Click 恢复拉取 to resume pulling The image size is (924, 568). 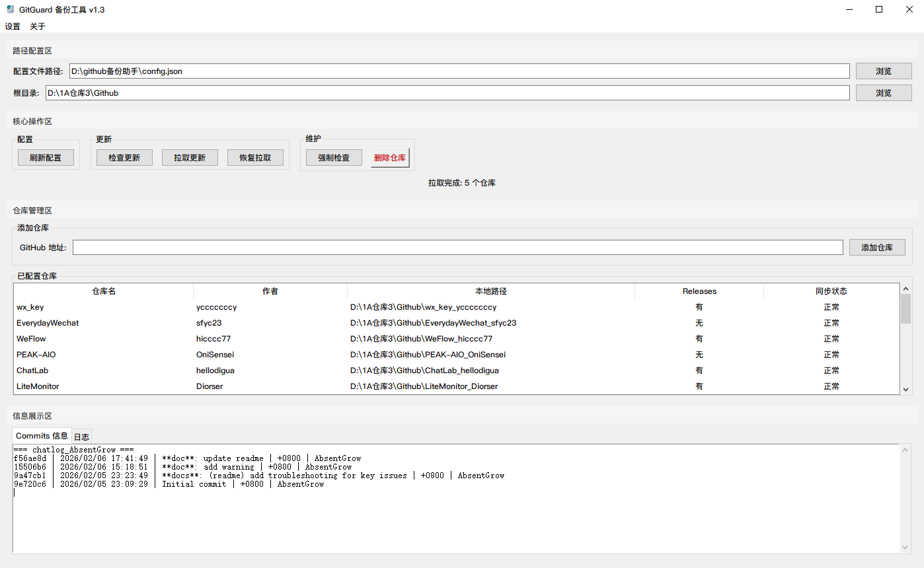(x=255, y=157)
